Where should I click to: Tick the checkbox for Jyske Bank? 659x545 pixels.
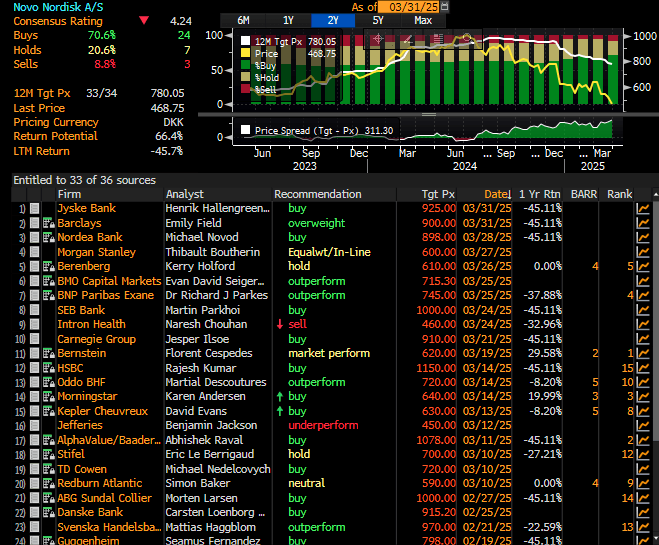coord(34,209)
